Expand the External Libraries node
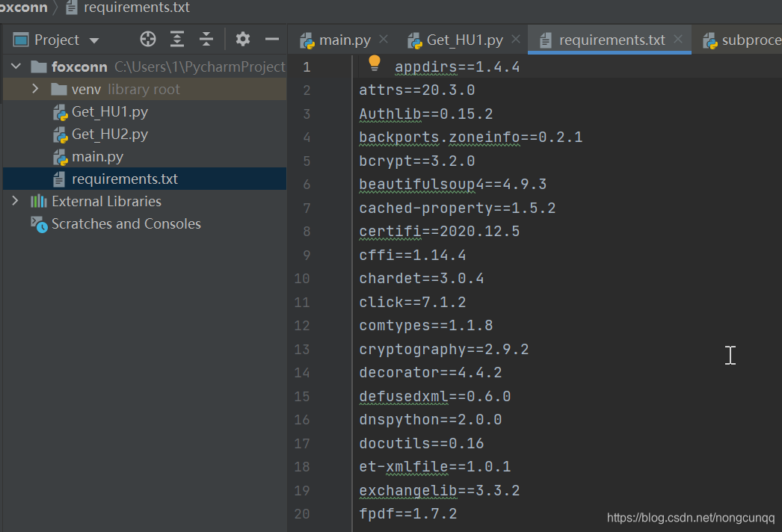The image size is (782, 532). (x=15, y=201)
